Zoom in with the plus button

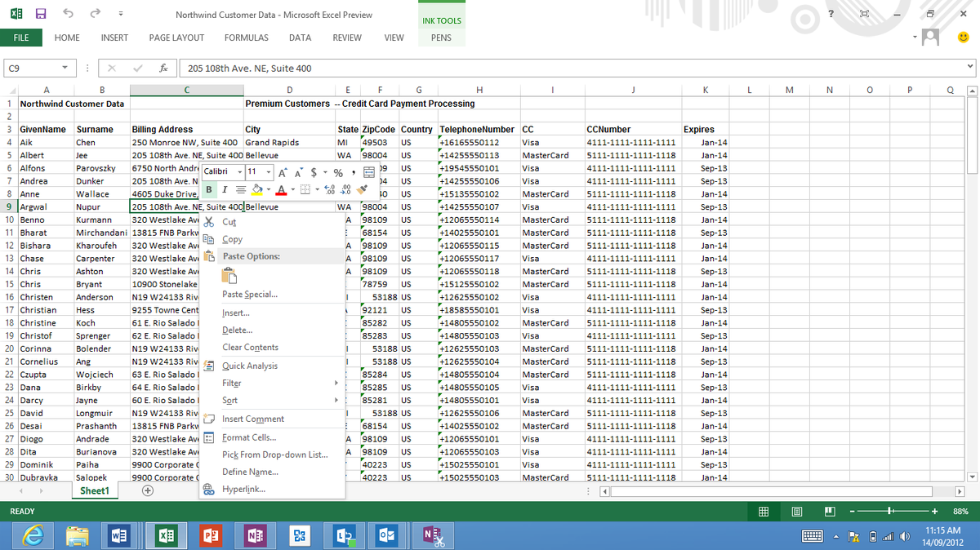point(934,512)
